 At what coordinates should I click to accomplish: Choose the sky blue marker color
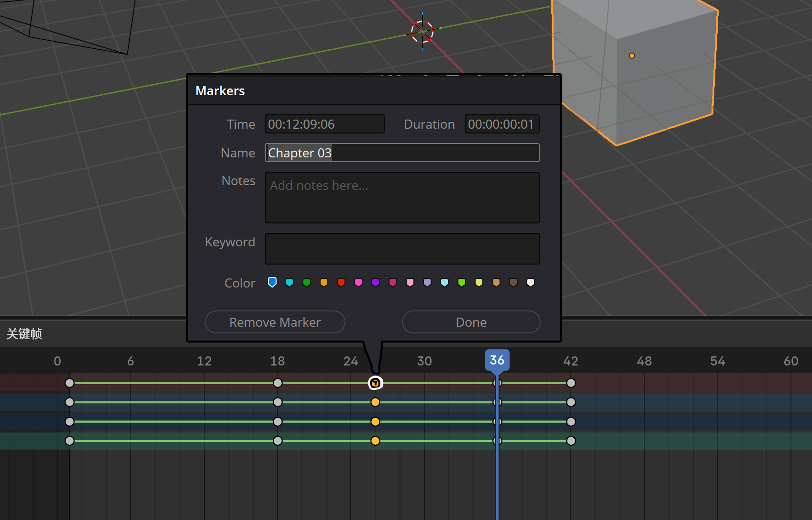click(445, 282)
